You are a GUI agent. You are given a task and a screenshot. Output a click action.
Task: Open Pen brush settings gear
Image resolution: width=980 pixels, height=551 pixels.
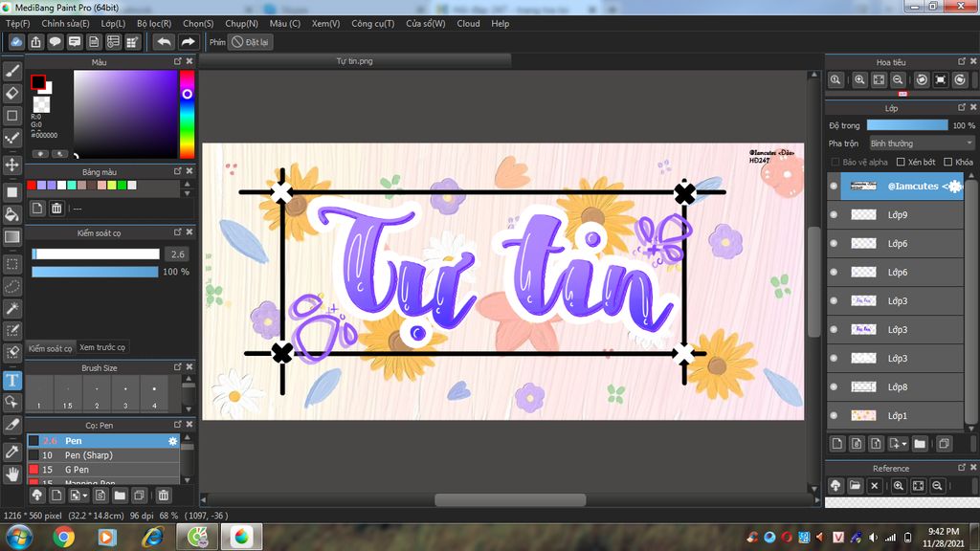coord(172,441)
